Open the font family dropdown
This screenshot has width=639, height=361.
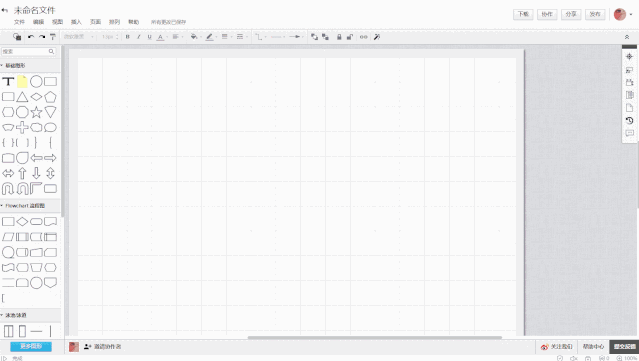point(79,37)
